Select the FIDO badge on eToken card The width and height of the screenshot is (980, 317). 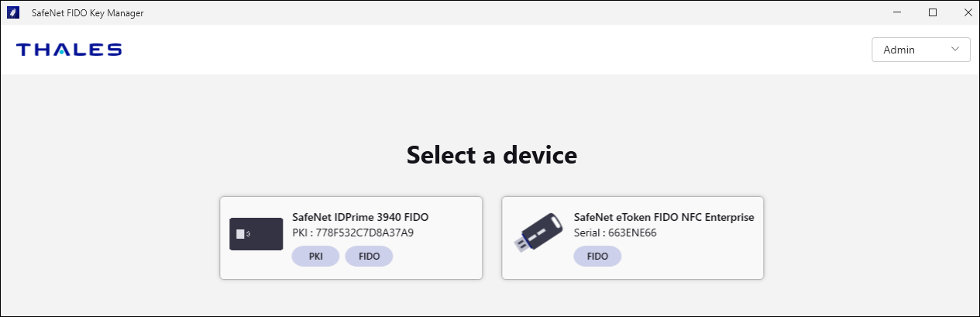[x=597, y=257]
